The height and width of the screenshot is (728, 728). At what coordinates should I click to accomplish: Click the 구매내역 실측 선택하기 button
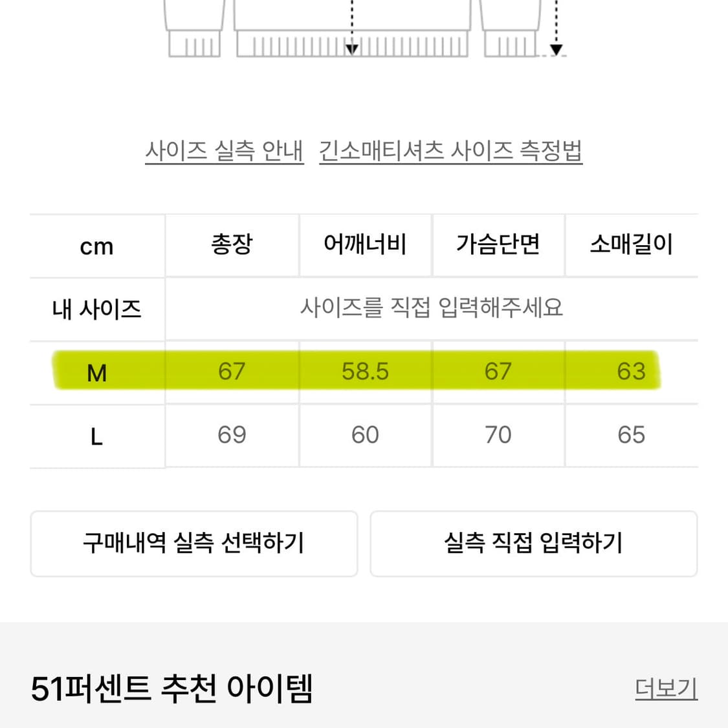(194, 544)
